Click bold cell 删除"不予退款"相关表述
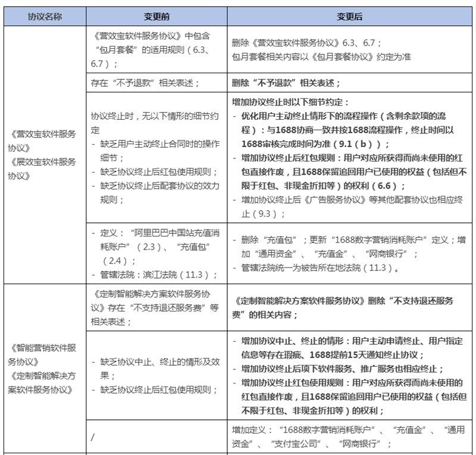 (x=350, y=83)
